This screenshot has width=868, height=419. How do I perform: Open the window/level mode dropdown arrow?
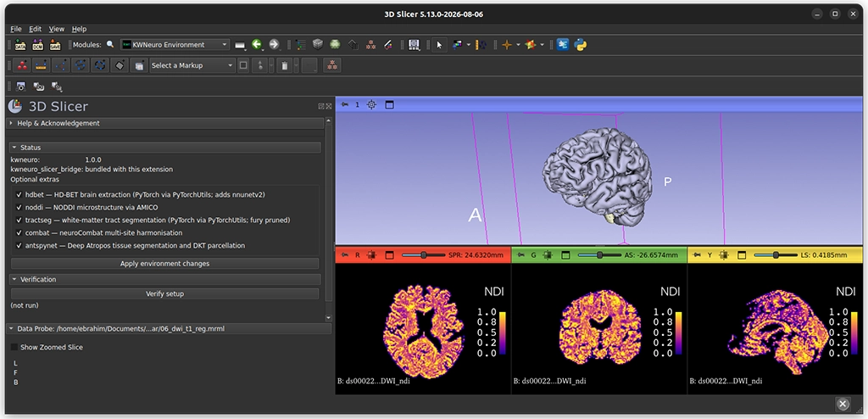468,45
